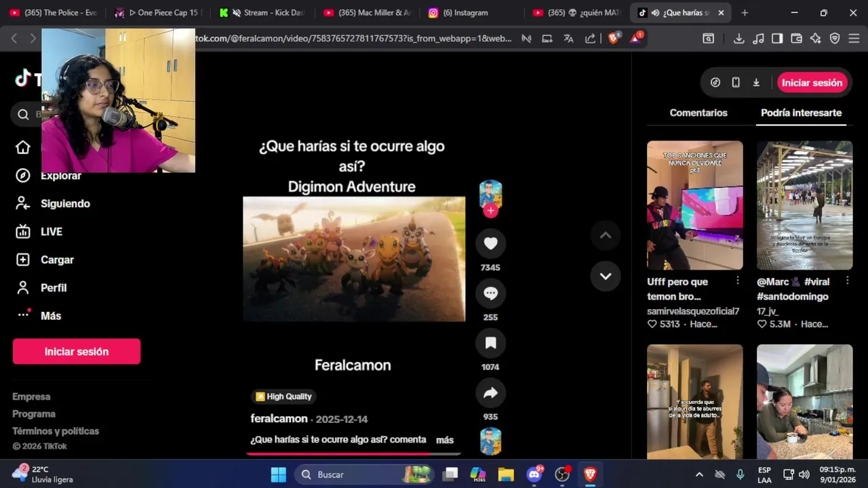Open Brave VPN shield icon

pos(835,39)
